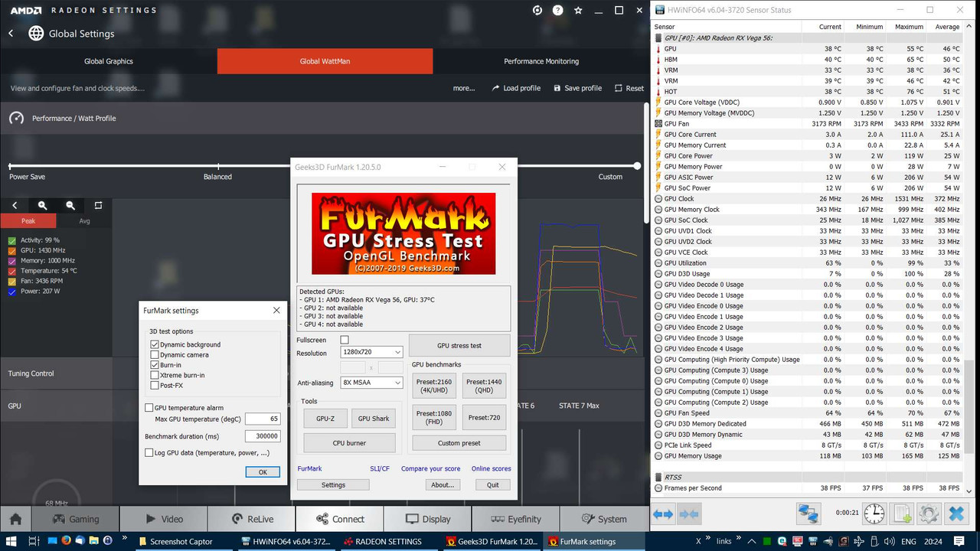Reset HWiNFO clock timer icon
Image resolution: width=980 pixels, height=551 pixels.
click(x=874, y=514)
